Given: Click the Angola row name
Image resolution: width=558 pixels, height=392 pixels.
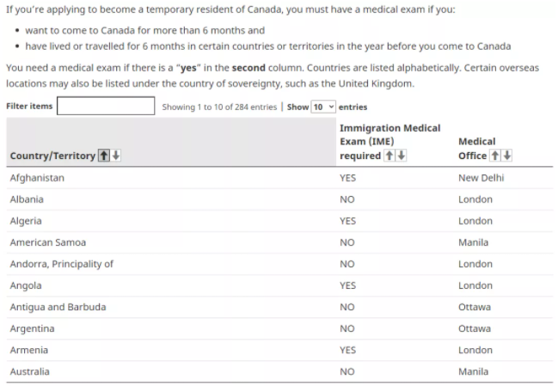Looking at the screenshot, I should [25, 285].
